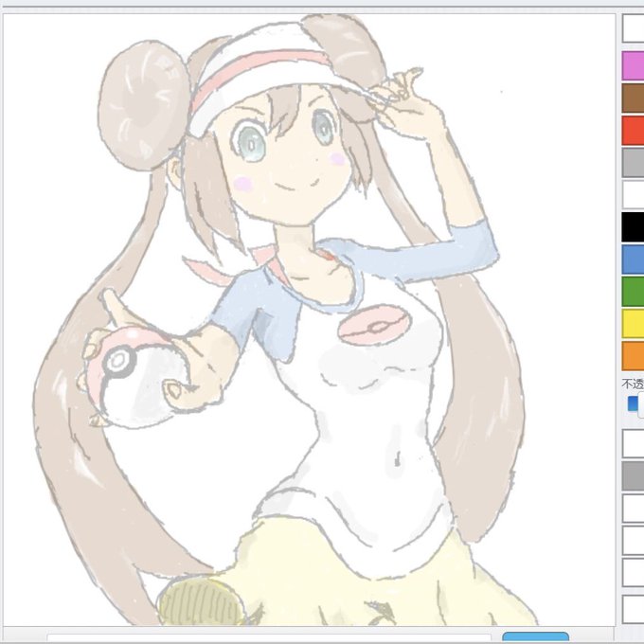Select the white swatch above black
The image size is (644, 644).
(x=633, y=195)
